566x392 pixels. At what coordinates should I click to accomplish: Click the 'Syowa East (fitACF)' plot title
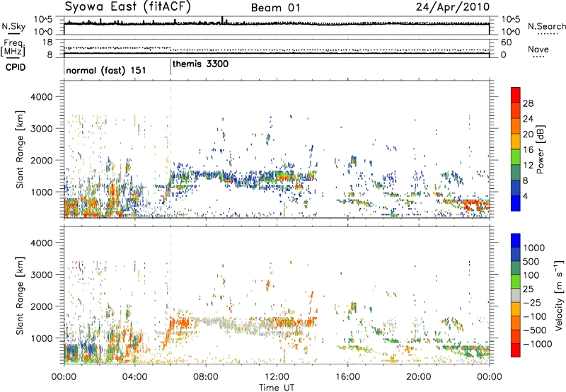tap(128, 7)
